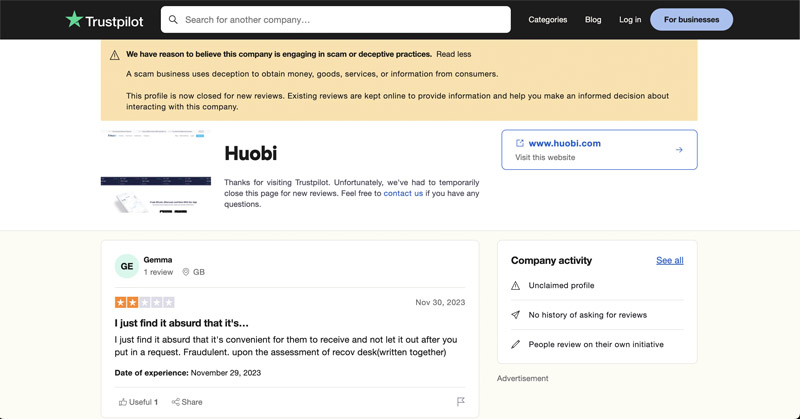
Task: Click the Visit this website text
Action: click(545, 157)
